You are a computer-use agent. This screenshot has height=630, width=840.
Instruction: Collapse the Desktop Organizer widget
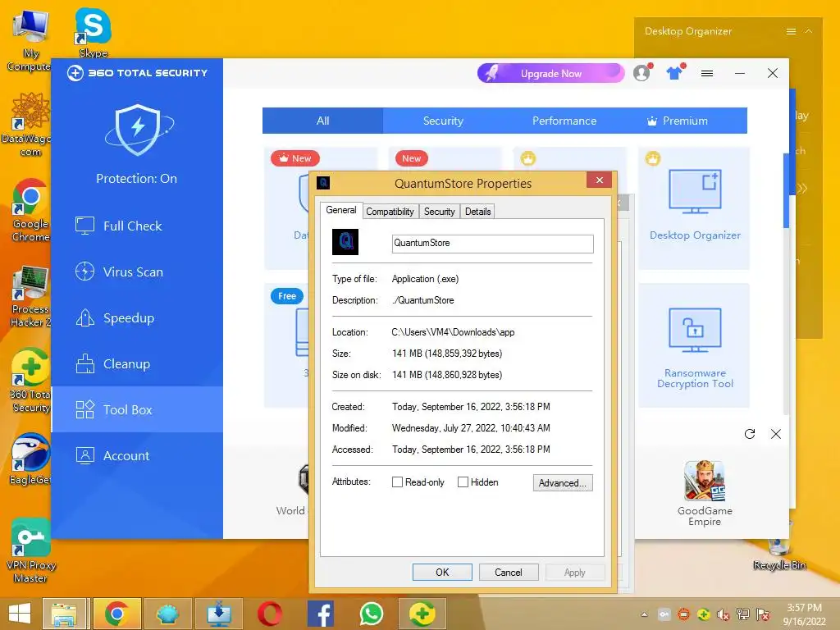coord(809,32)
